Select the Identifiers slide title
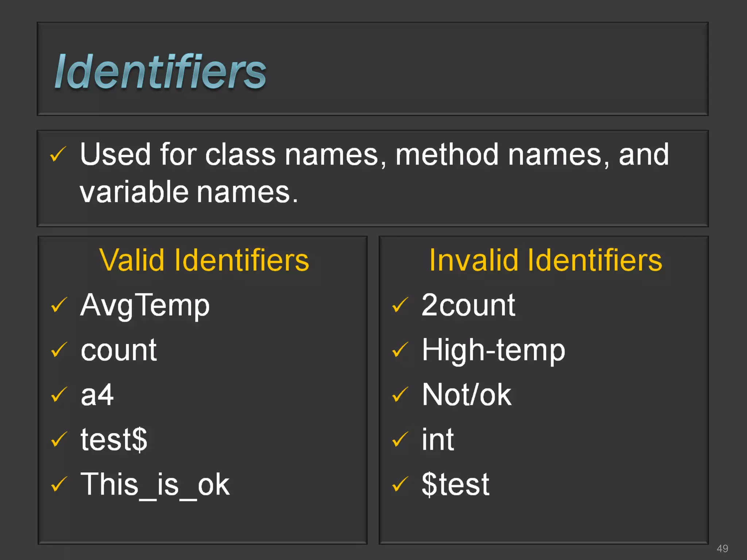The height and width of the screenshot is (560, 747). [x=160, y=71]
